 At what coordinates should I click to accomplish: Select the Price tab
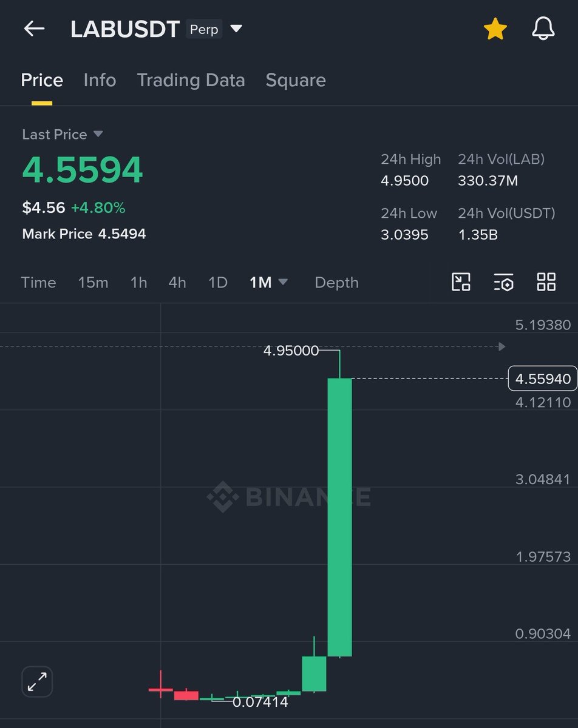point(42,80)
